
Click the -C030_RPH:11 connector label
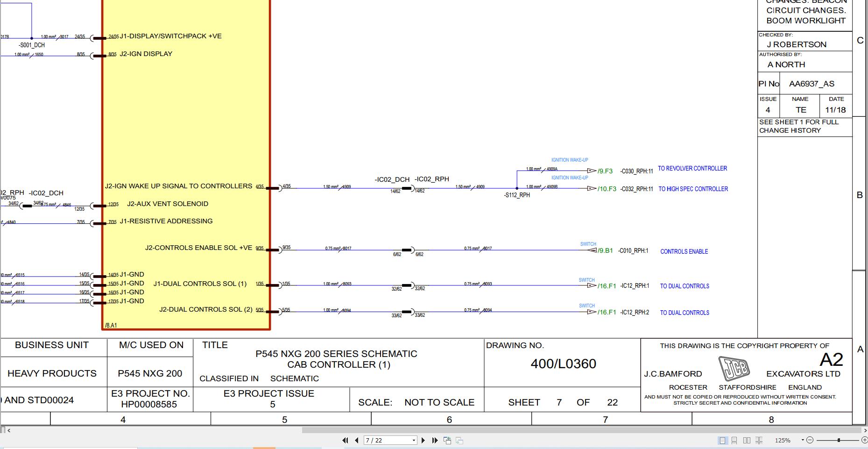click(x=636, y=171)
